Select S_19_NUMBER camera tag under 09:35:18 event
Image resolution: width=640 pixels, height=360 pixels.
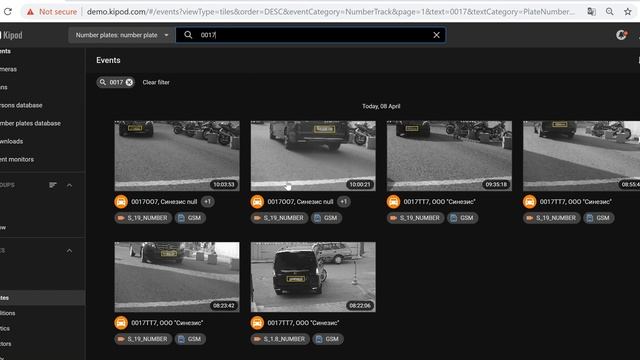point(416,218)
